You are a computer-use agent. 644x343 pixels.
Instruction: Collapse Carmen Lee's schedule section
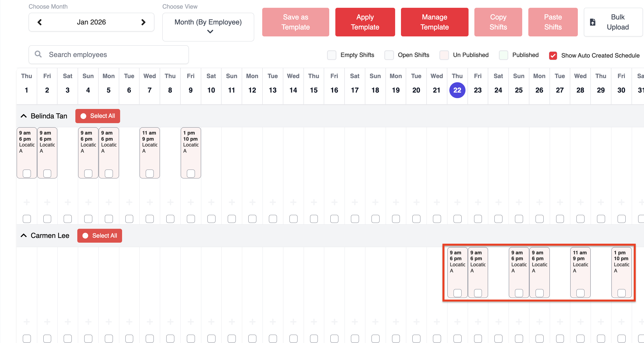tap(24, 236)
